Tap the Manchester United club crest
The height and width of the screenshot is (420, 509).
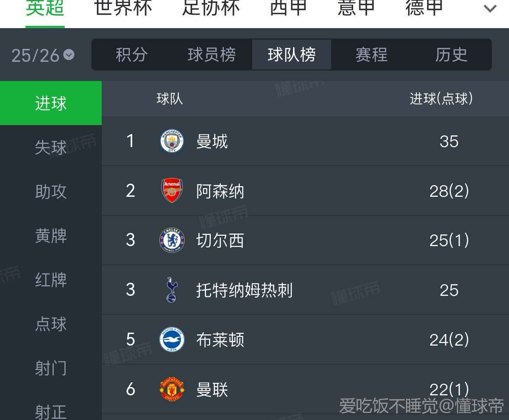coord(172,389)
